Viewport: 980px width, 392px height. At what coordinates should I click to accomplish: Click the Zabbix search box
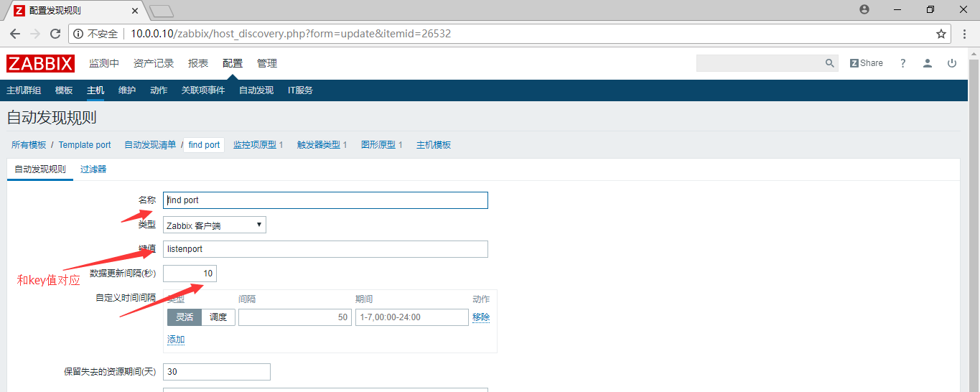click(760, 63)
